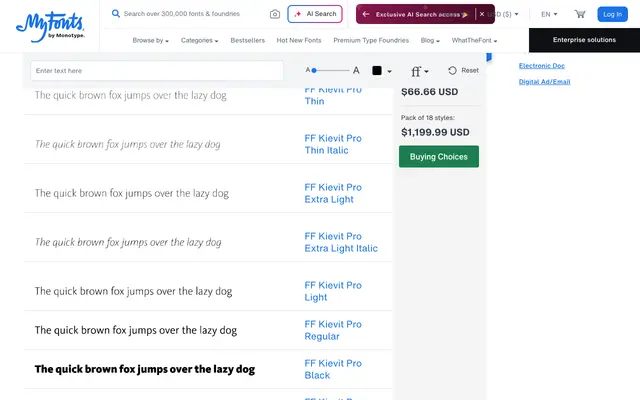Click the large A size icon
640x400 pixels.
point(356,71)
